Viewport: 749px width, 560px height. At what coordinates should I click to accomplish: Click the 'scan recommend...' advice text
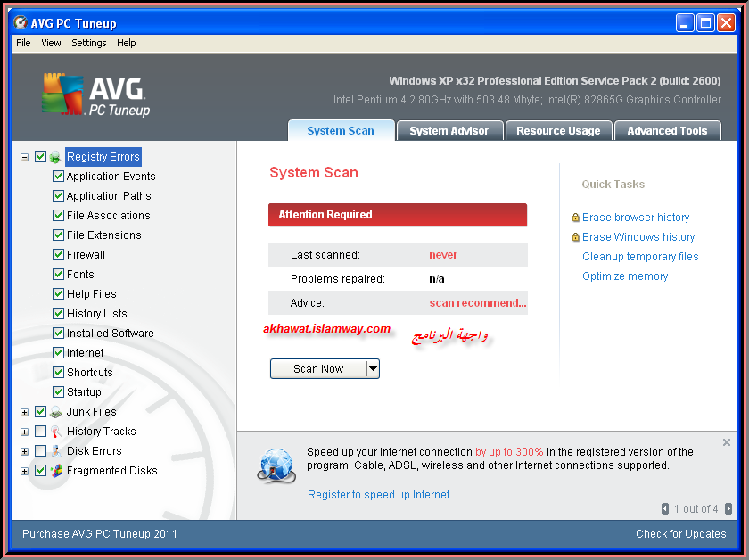click(x=478, y=303)
